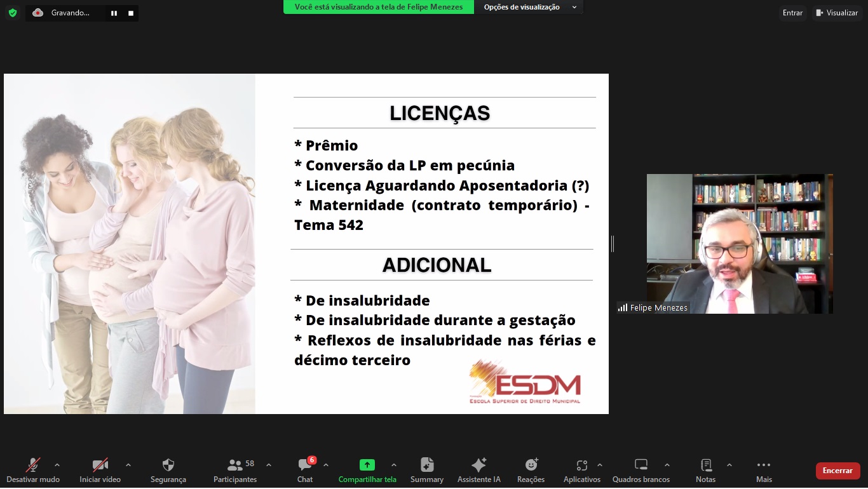Click the ADICIONAL heading on slide
The width and height of the screenshot is (868, 489).
(x=437, y=265)
